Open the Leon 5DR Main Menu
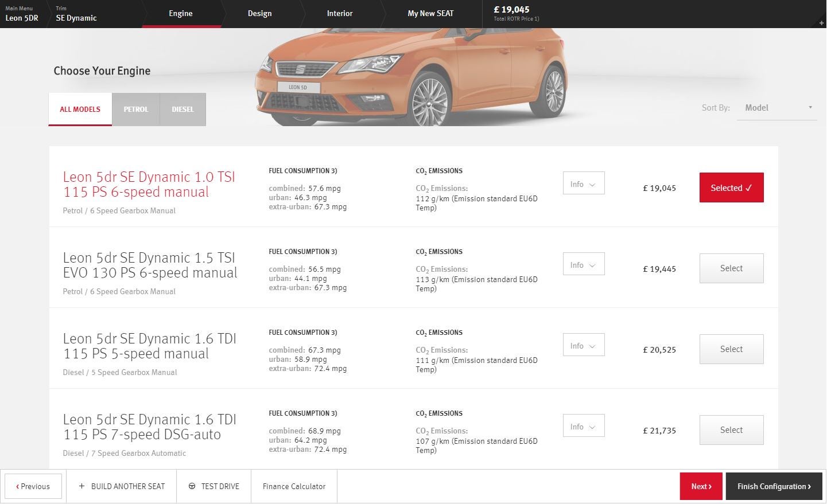This screenshot has height=504, width=827. (22, 14)
